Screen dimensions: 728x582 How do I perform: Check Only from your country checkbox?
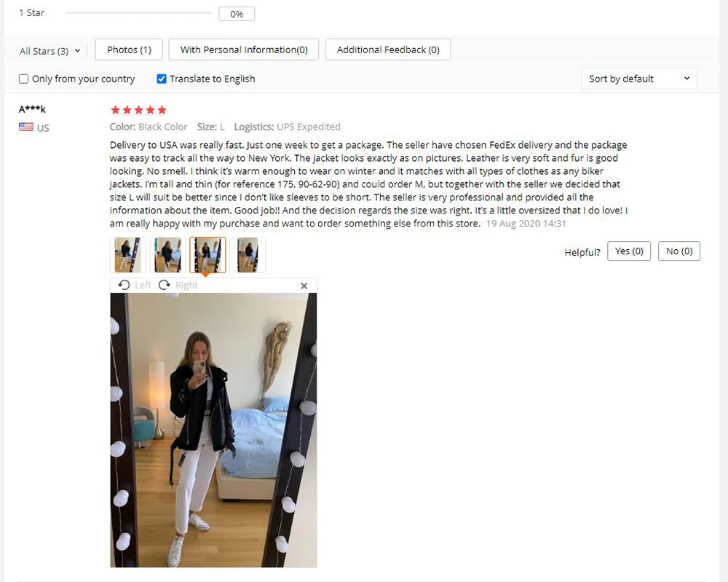[24, 79]
